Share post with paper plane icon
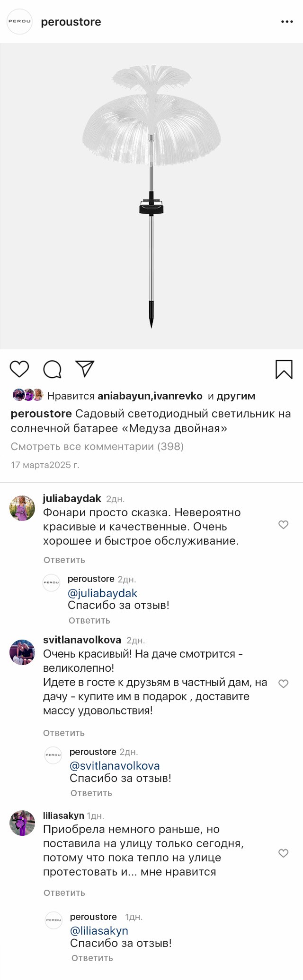Image resolution: width=303 pixels, height=980 pixels. pos(85,369)
